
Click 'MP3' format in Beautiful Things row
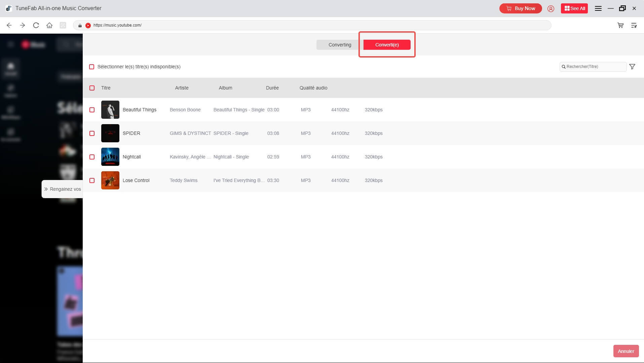click(306, 110)
